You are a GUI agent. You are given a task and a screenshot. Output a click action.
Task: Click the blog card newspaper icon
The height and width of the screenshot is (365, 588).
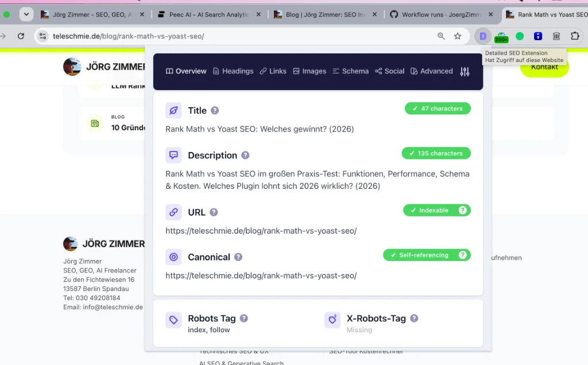click(x=95, y=123)
